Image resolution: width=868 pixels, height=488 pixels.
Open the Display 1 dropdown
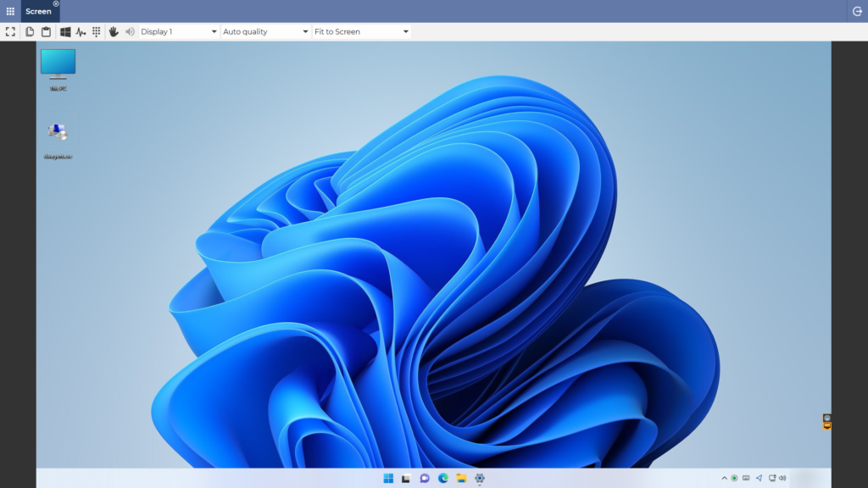(178, 31)
